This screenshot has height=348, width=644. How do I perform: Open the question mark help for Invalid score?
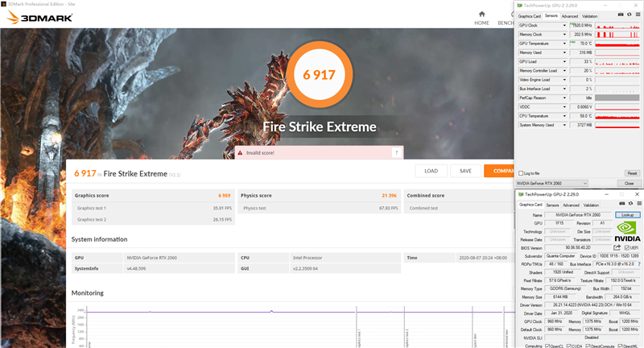click(396, 153)
